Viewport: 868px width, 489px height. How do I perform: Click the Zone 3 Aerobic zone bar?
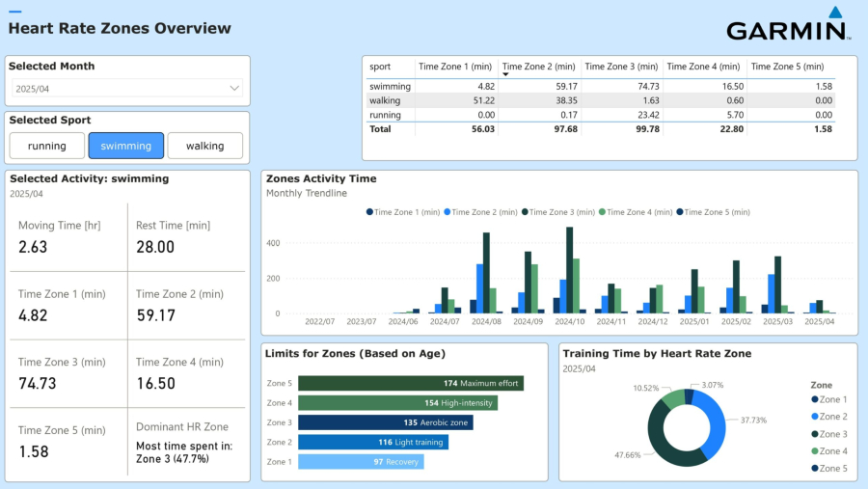click(384, 422)
